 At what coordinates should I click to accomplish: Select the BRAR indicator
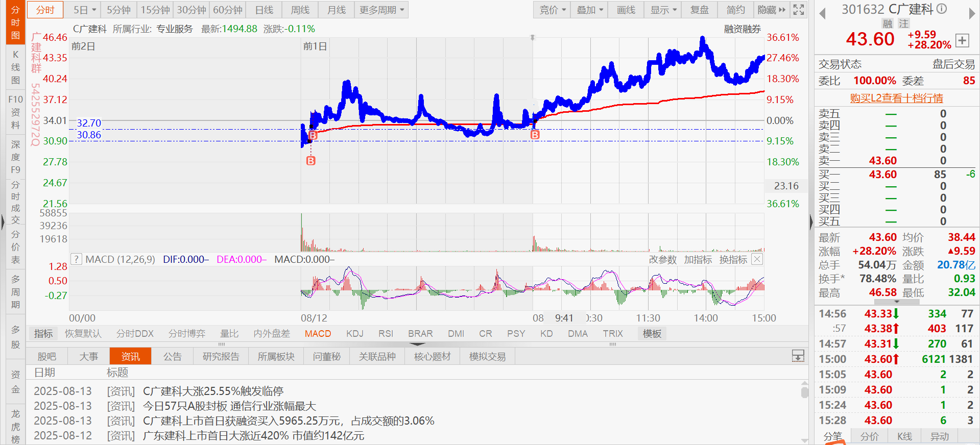pyautogui.click(x=420, y=333)
